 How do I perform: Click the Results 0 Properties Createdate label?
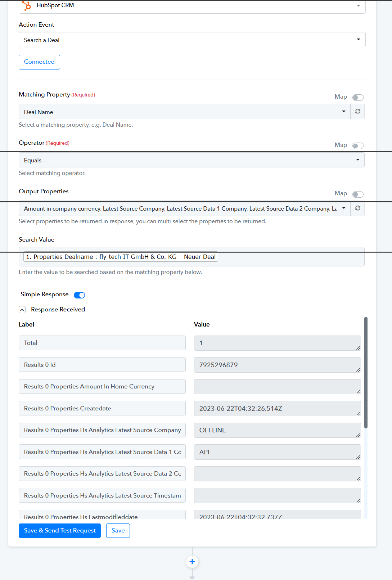tap(102, 408)
